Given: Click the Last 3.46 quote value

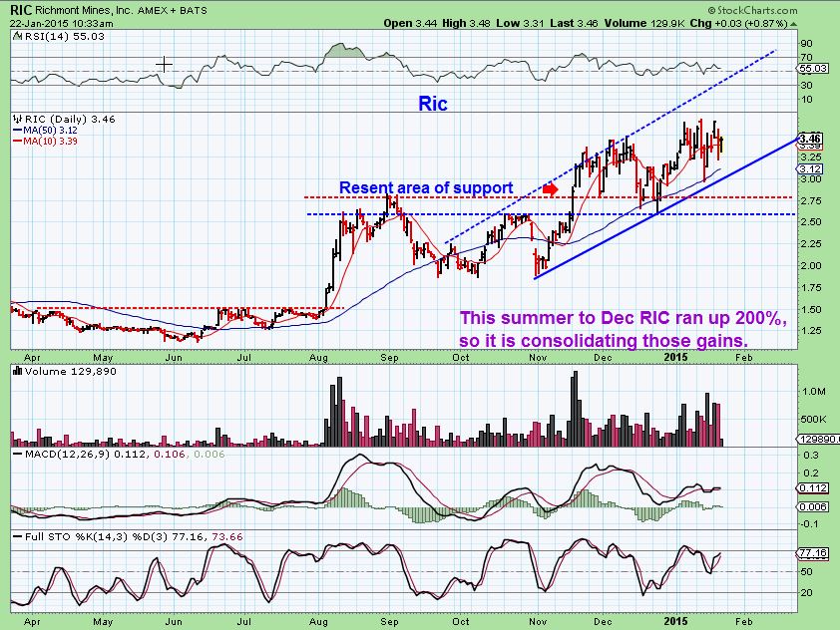Looking at the screenshot, I should (x=575, y=24).
